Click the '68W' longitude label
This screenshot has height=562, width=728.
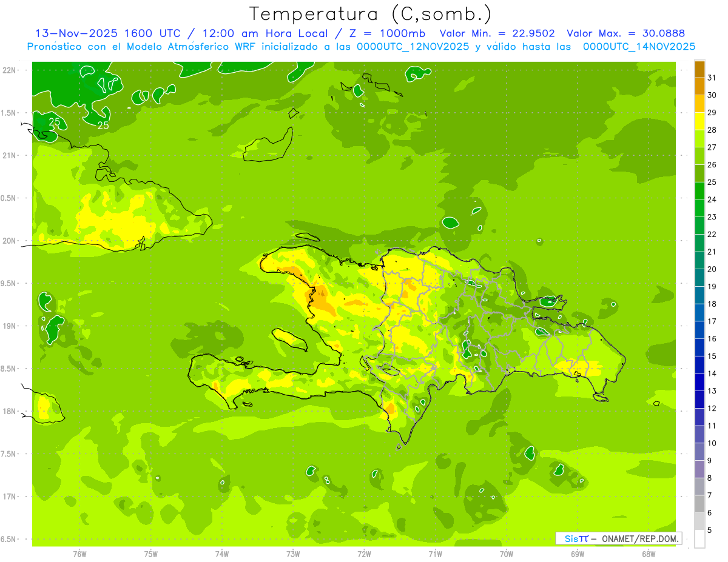click(648, 554)
